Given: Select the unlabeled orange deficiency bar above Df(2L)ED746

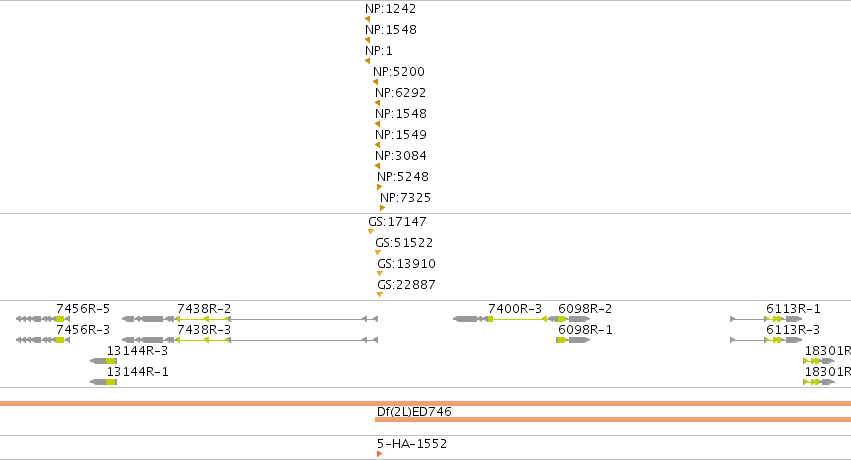Looking at the screenshot, I should [426, 404].
